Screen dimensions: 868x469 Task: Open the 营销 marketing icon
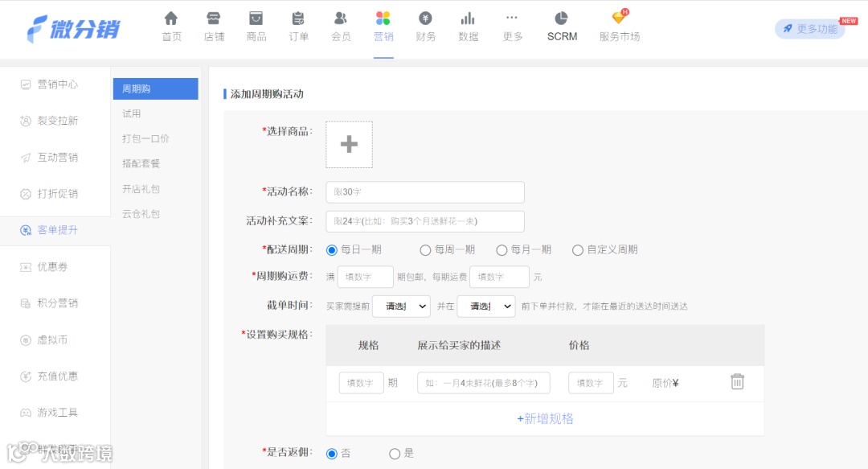pos(383,19)
